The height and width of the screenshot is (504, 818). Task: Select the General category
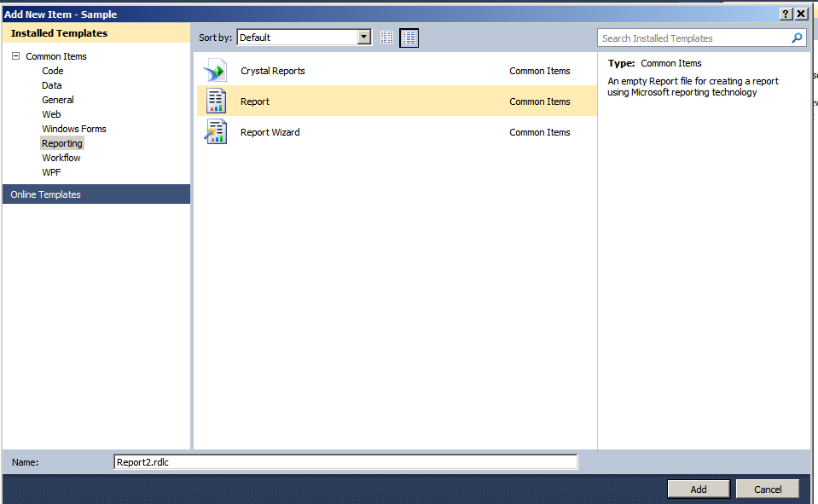click(58, 100)
